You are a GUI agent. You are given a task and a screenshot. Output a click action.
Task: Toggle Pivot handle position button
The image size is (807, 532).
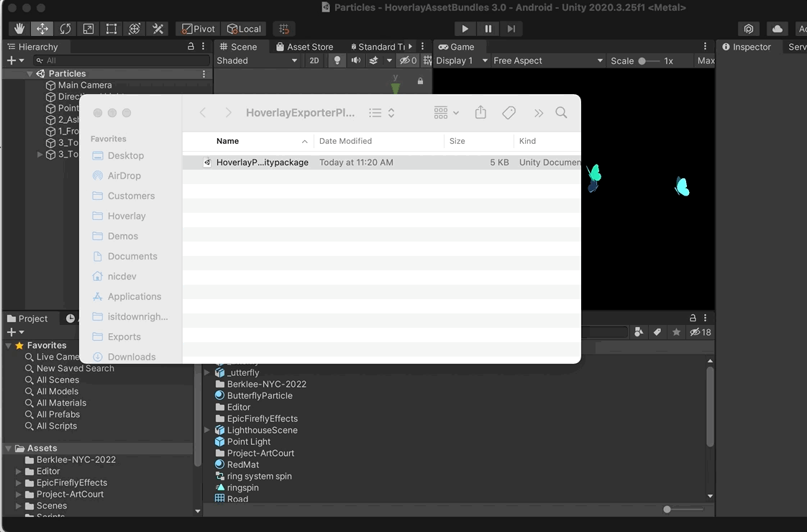coord(198,29)
